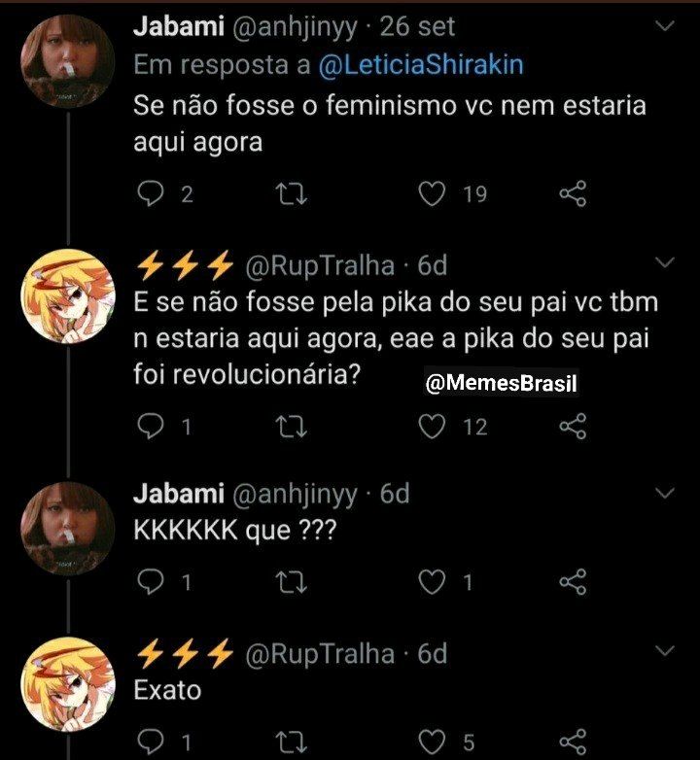Share Jabami's first tweet
Image resolution: width=700 pixels, height=760 pixels.
coord(573,193)
